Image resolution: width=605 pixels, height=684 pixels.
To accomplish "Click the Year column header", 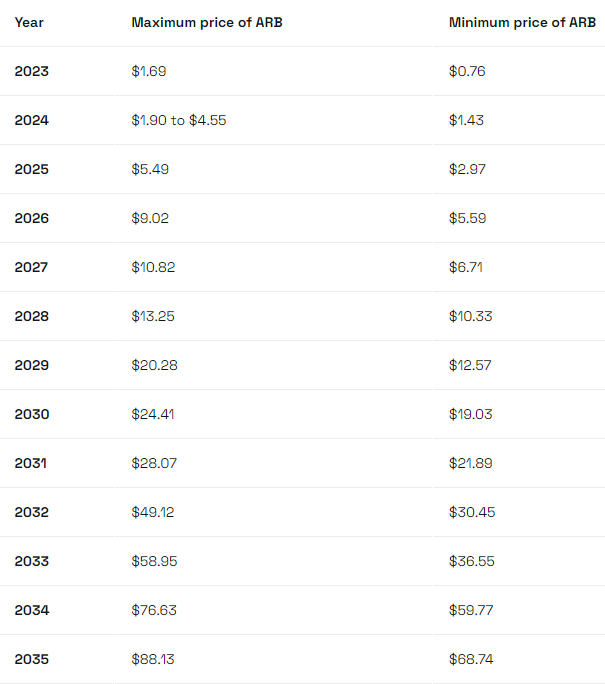I will pos(29,23).
